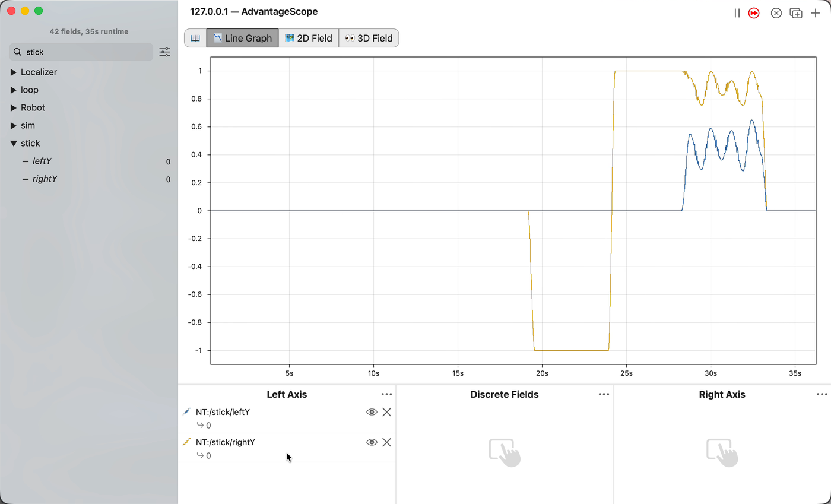
Task: Click the Discrete Fields header title
Action: pyautogui.click(x=505, y=394)
